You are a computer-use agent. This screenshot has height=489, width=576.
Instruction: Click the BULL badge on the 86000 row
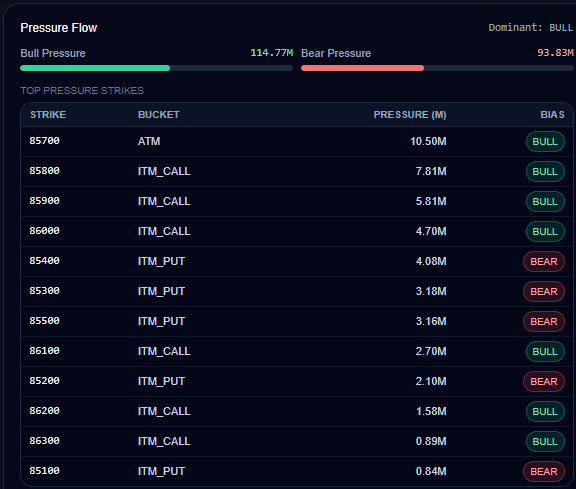pos(545,231)
